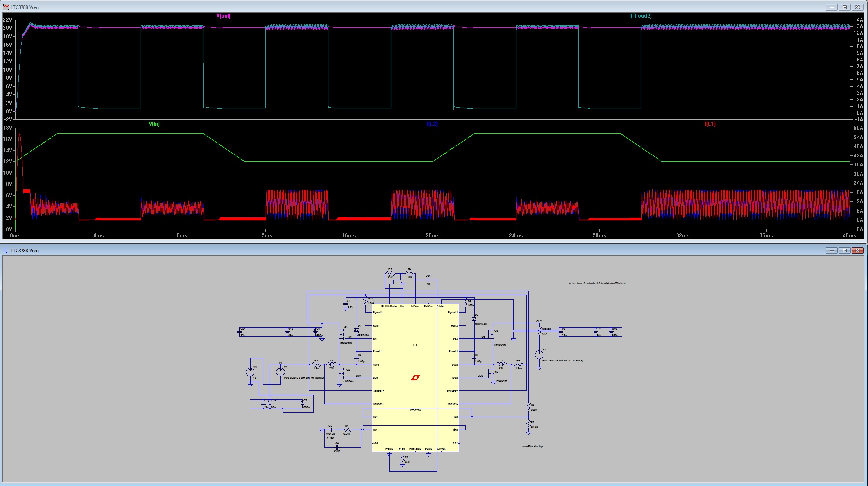This screenshot has height=486, width=868.
Task: Click the 12V label on lower left axis
Action: click(7, 162)
